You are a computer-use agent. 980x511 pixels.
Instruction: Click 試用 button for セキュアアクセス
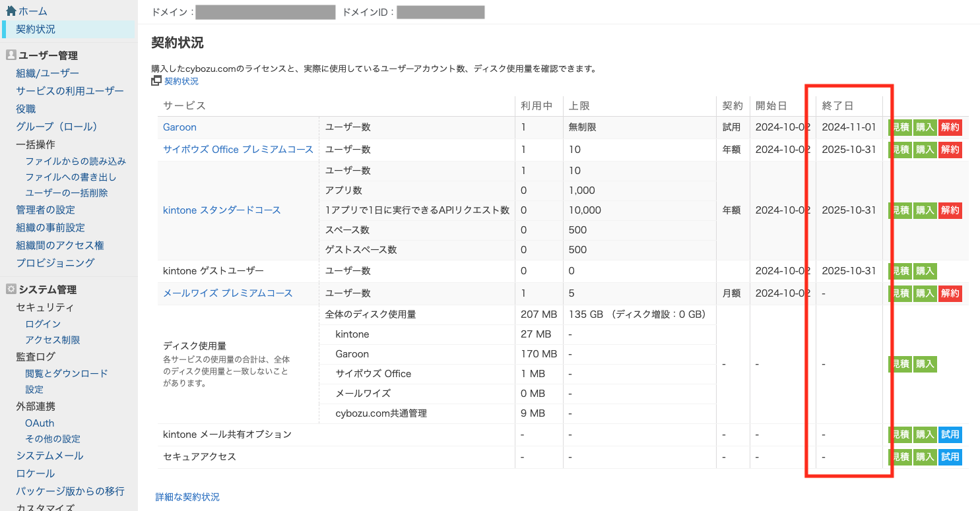click(950, 457)
